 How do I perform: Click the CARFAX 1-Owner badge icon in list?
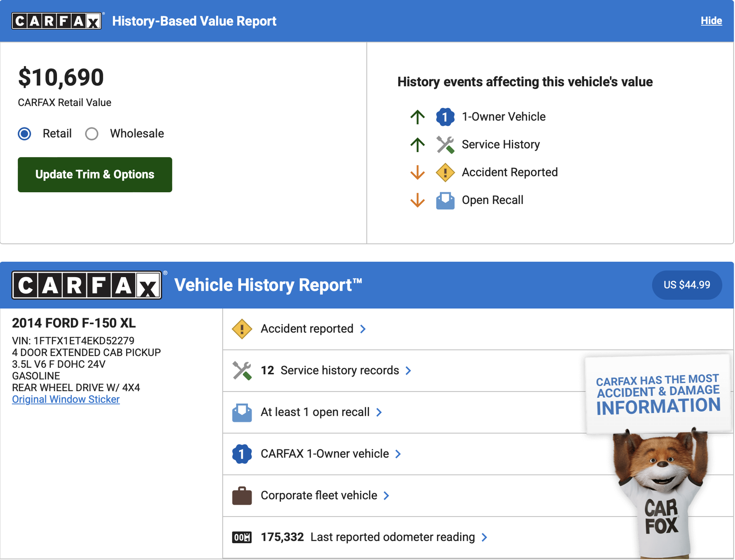click(242, 454)
